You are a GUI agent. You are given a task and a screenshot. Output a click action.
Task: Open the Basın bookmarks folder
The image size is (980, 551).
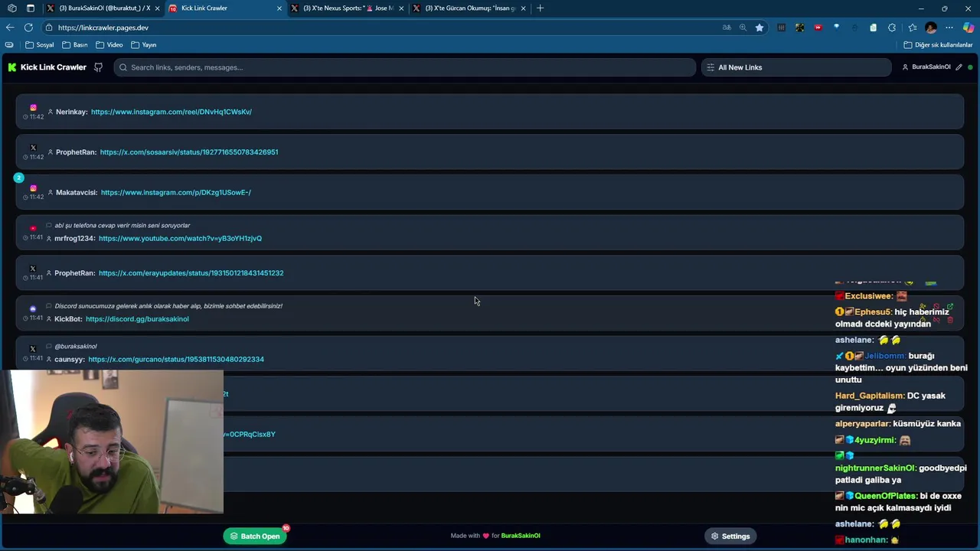click(x=75, y=45)
